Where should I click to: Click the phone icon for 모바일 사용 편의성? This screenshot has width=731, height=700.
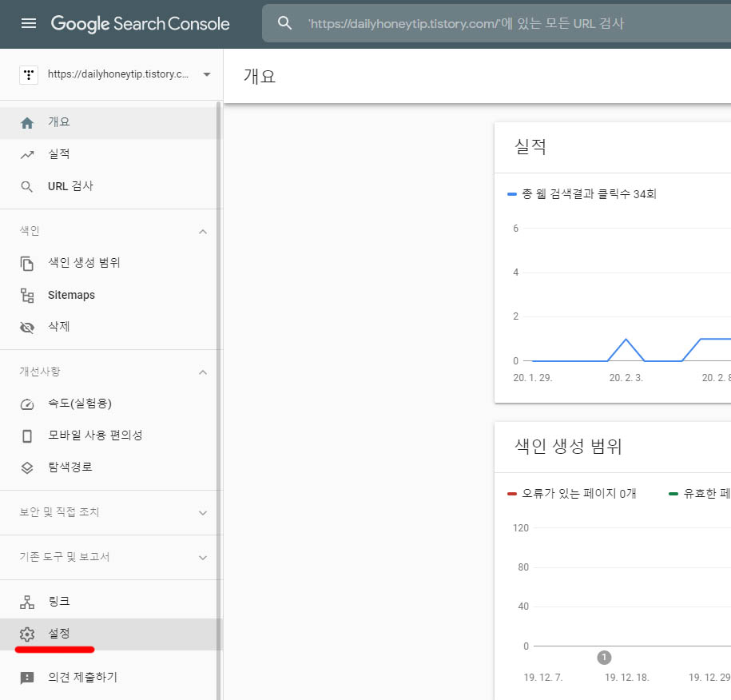coord(27,436)
